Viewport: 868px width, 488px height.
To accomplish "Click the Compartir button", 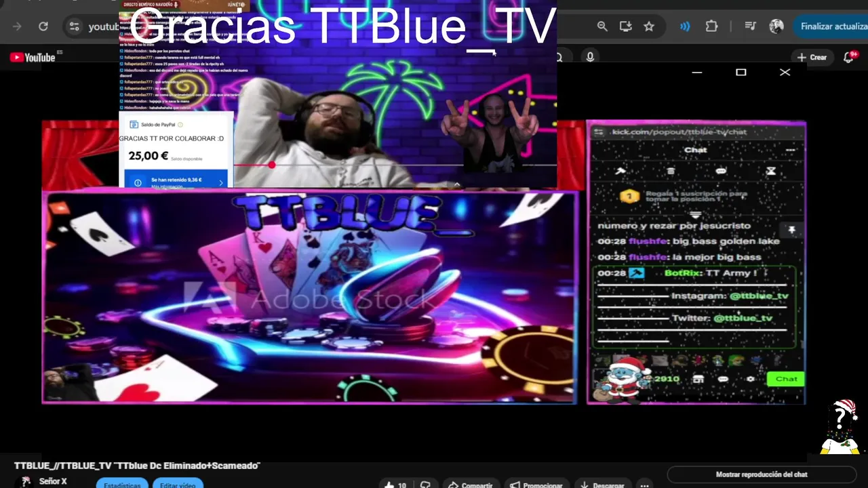I will pos(470,485).
